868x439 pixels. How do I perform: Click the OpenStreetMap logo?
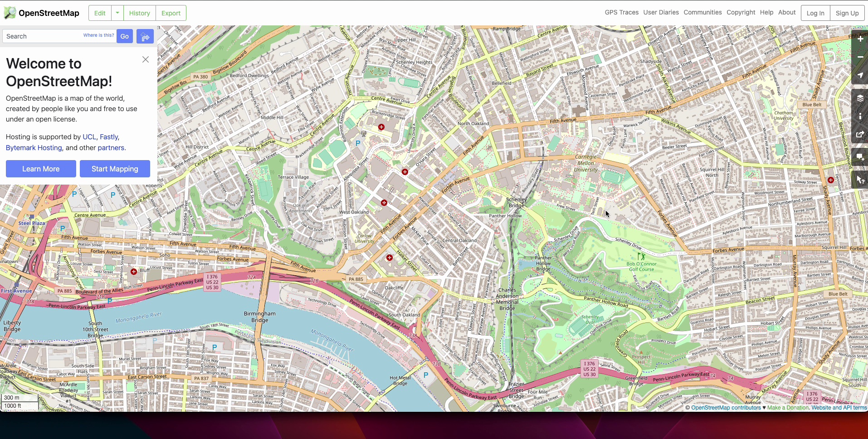pos(42,13)
